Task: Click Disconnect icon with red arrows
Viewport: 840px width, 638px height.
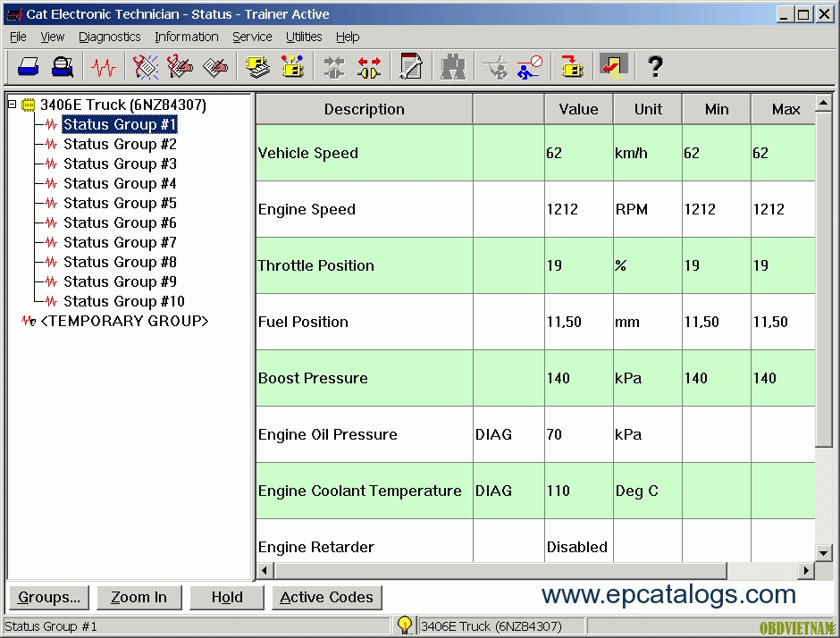Action: [369, 68]
